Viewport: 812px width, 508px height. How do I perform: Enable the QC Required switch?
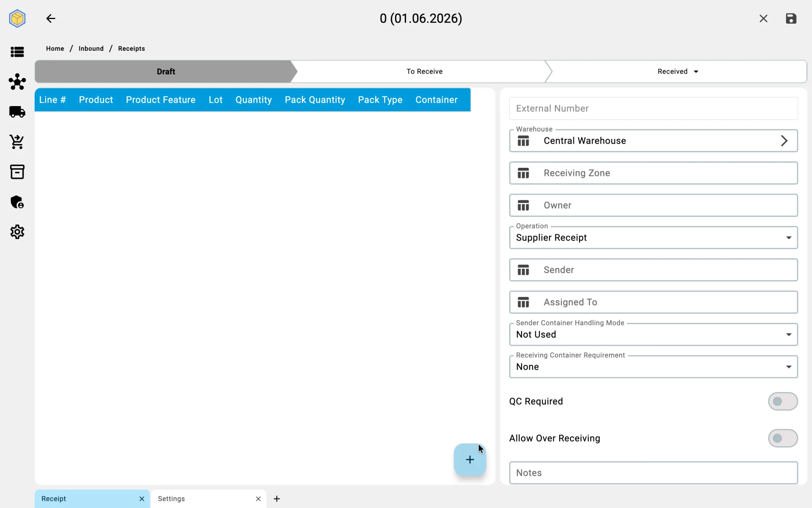783,401
